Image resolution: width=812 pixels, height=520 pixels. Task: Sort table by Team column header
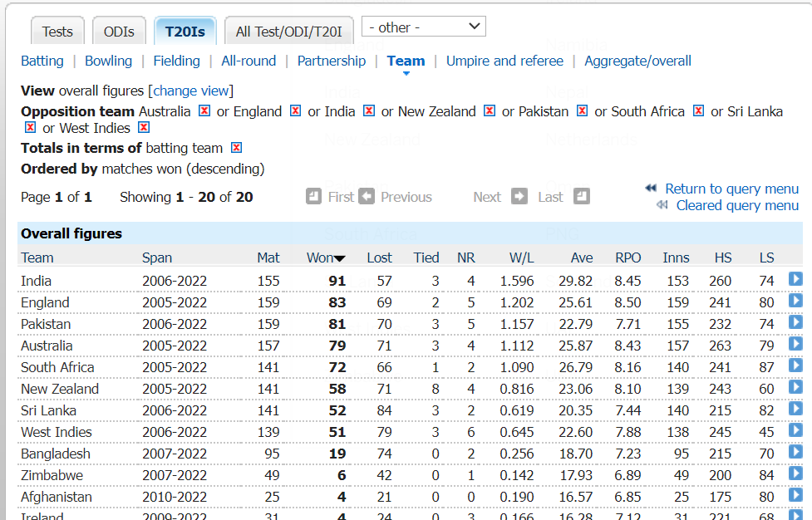(x=37, y=258)
